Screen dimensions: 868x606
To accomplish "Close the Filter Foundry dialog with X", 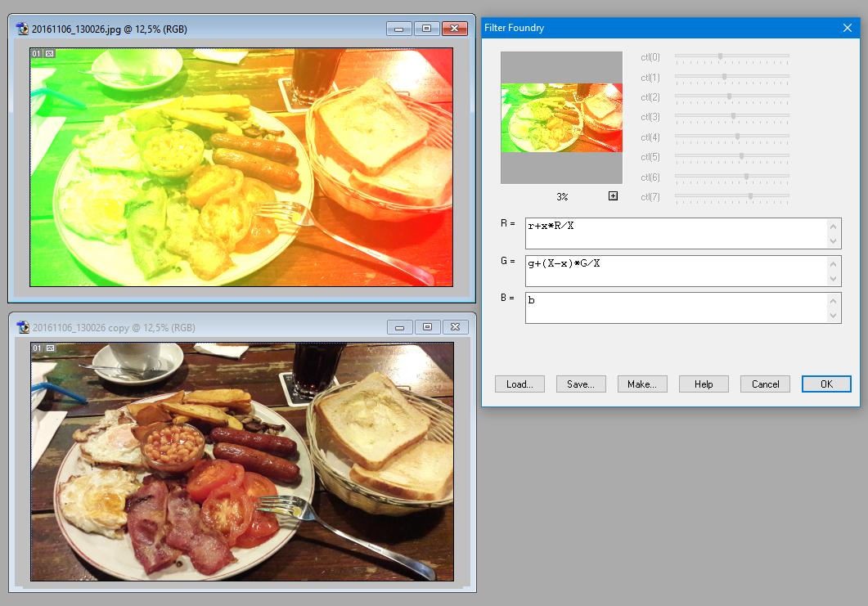I will (x=847, y=28).
